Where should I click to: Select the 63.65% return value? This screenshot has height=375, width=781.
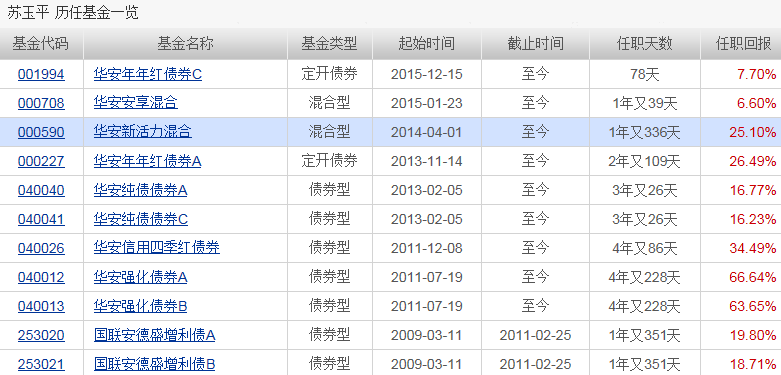pos(753,306)
